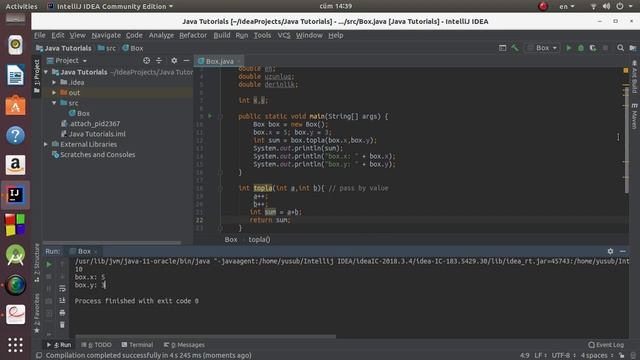640x360 pixels.
Task: Expand External Libraries node
Action: point(46,144)
